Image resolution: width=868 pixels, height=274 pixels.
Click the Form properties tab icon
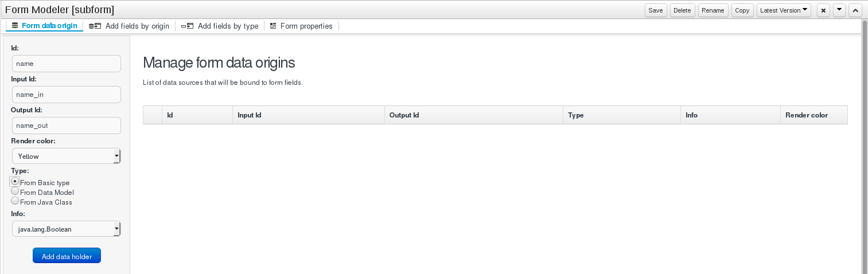click(273, 26)
